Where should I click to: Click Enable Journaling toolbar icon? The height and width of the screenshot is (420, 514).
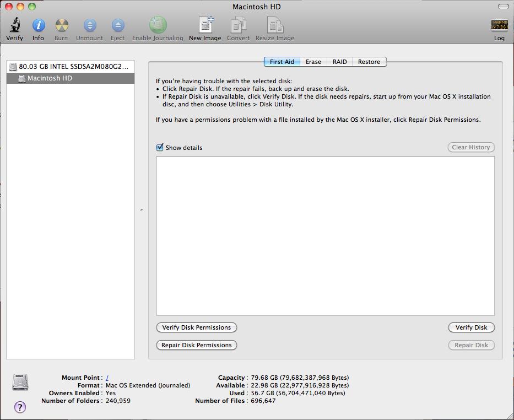tap(158, 25)
